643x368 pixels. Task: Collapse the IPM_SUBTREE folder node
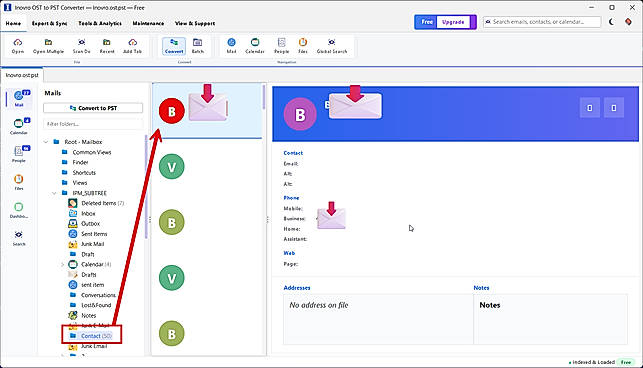[54, 193]
